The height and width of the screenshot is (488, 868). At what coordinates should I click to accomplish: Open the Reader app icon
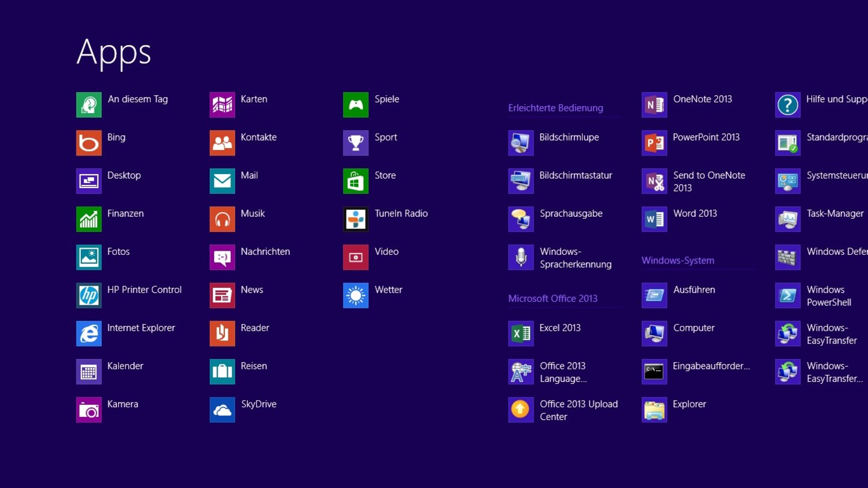click(x=222, y=333)
